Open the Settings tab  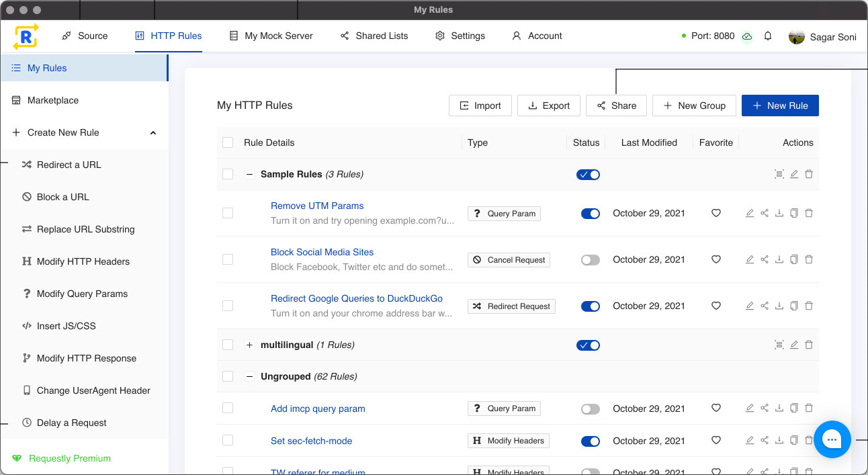460,36
